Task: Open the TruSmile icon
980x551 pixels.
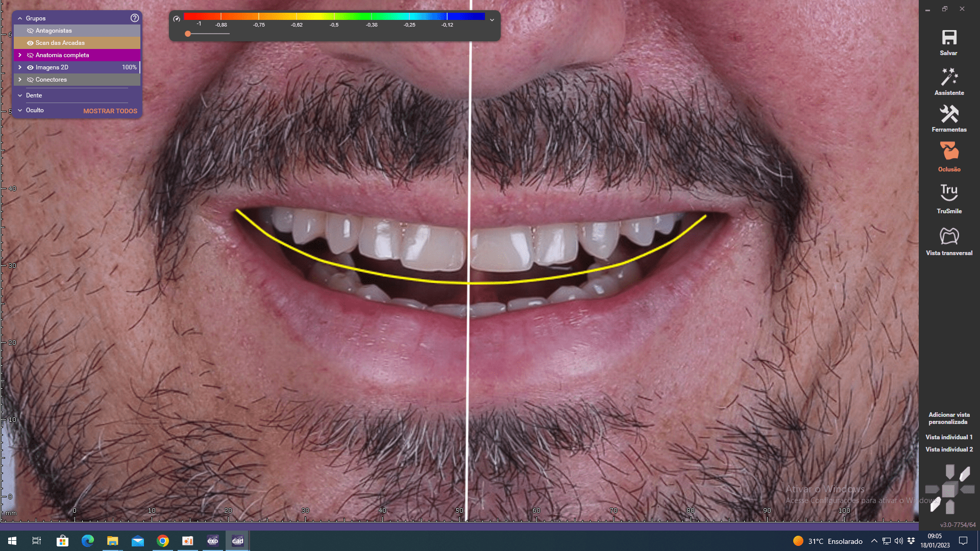Action: tap(949, 193)
